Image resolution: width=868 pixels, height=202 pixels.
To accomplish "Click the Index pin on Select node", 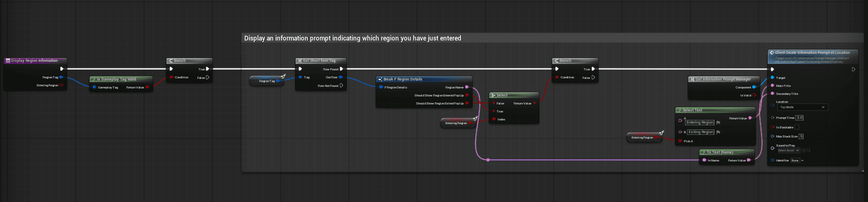I will click(494, 119).
